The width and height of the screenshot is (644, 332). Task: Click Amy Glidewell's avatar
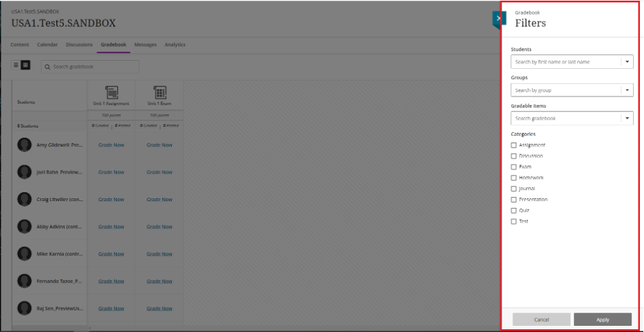pos(24,145)
